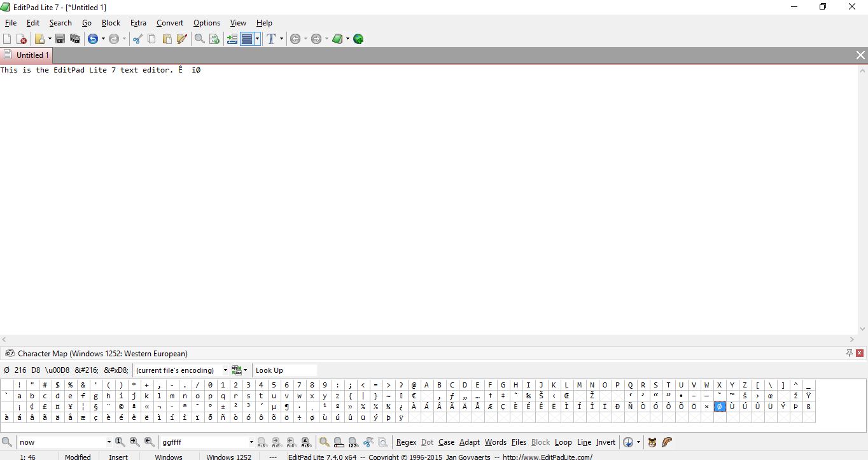Expand the Open file dropdown arrow
This screenshot has height=460, width=868.
pyautogui.click(x=49, y=39)
